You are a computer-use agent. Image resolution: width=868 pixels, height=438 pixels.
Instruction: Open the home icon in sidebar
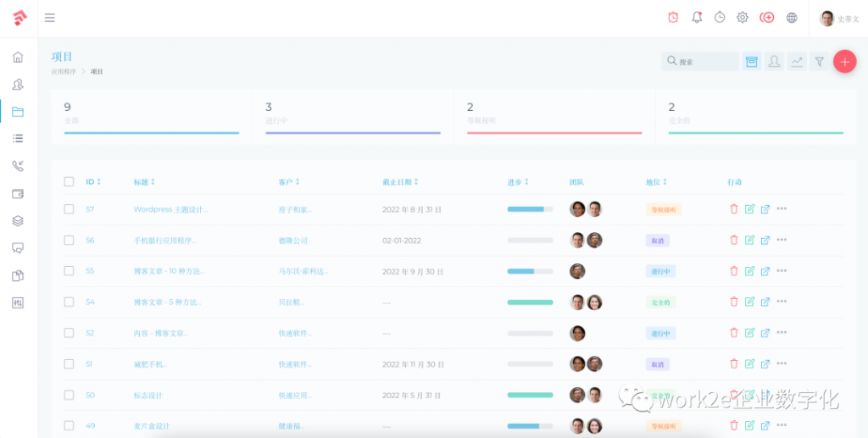pyautogui.click(x=18, y=58)
